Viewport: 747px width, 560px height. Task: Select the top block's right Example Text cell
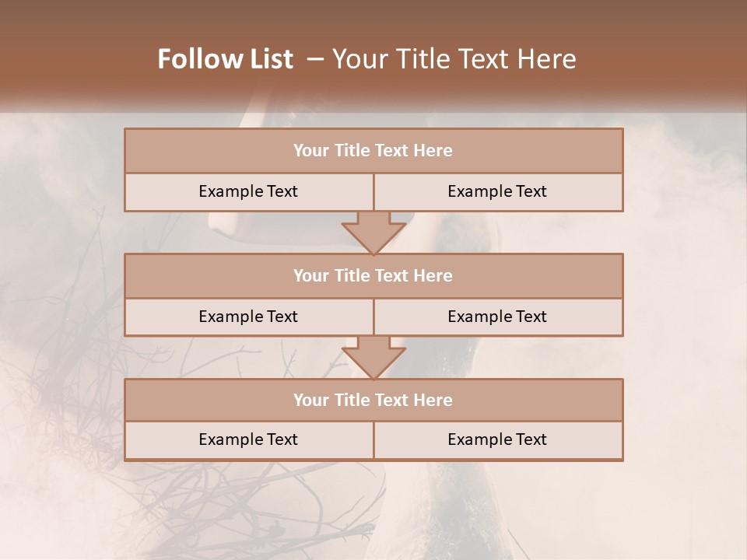tap(498, 192)
